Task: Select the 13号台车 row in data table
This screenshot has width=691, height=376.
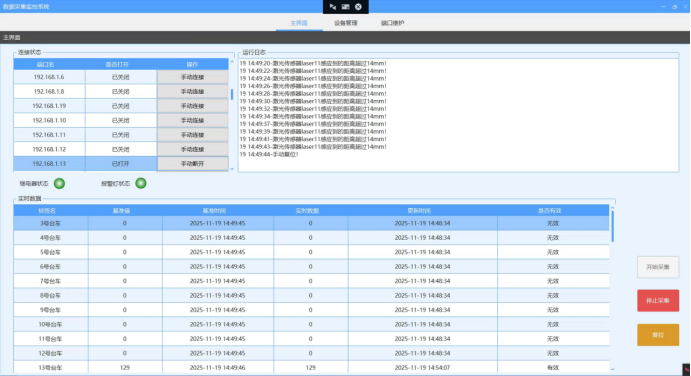Action: coord(311,368)
